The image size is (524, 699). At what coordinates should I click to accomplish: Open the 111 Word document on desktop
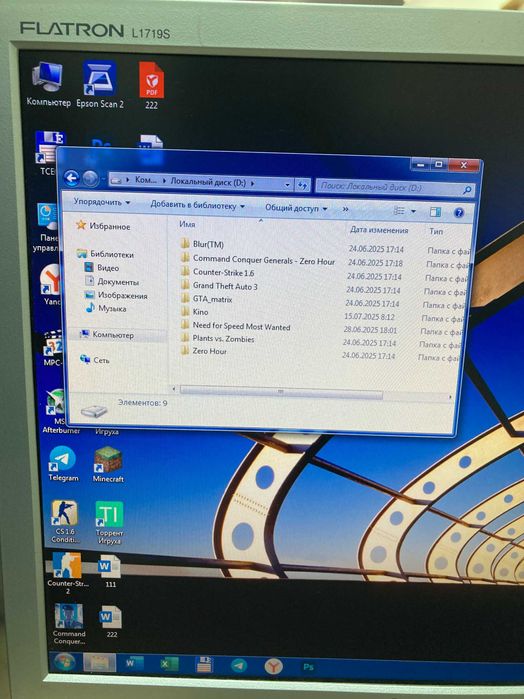tap(110, 571)
